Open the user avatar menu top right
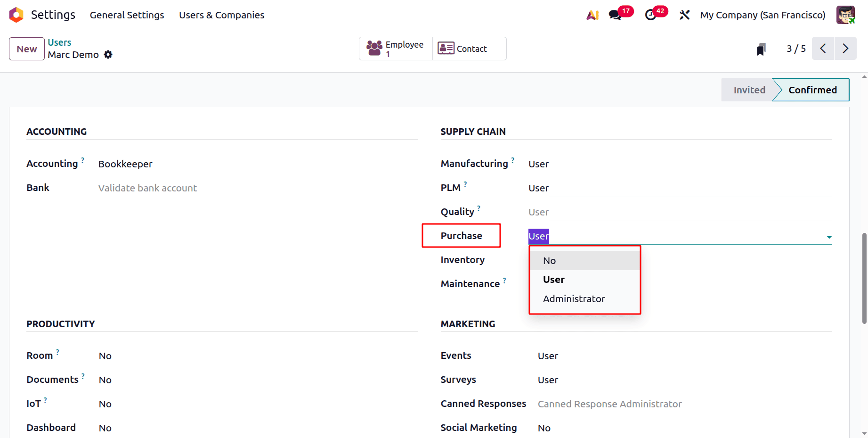 (x=845, y=15)
